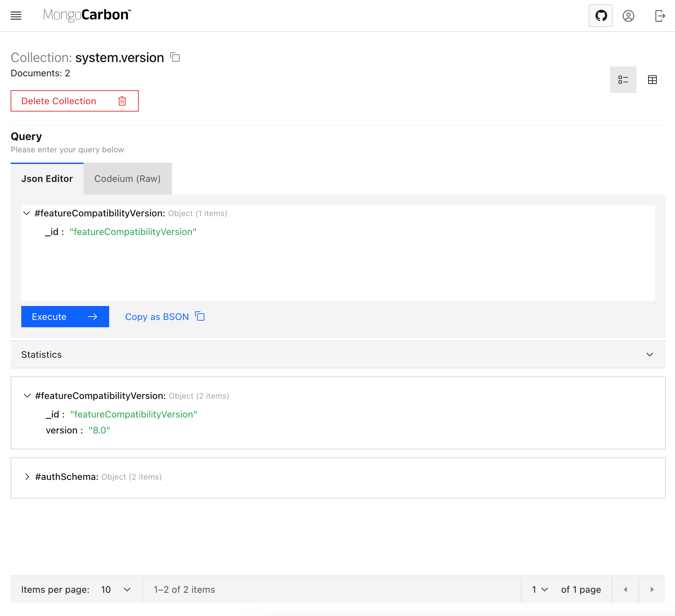
Task: Go to the next page arrow
Action: [x=652, y=589]
